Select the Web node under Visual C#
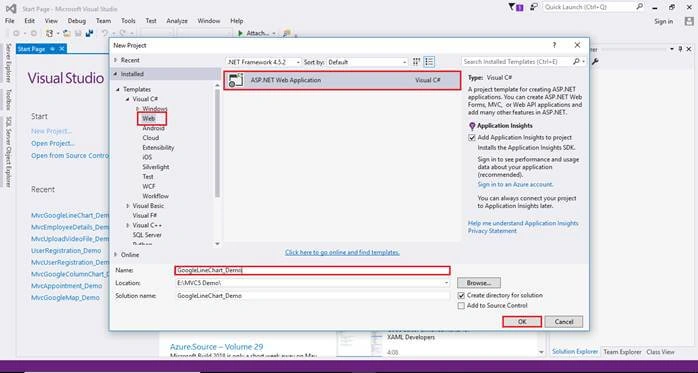This screenshot has width=698, height=373. point(149,118)
